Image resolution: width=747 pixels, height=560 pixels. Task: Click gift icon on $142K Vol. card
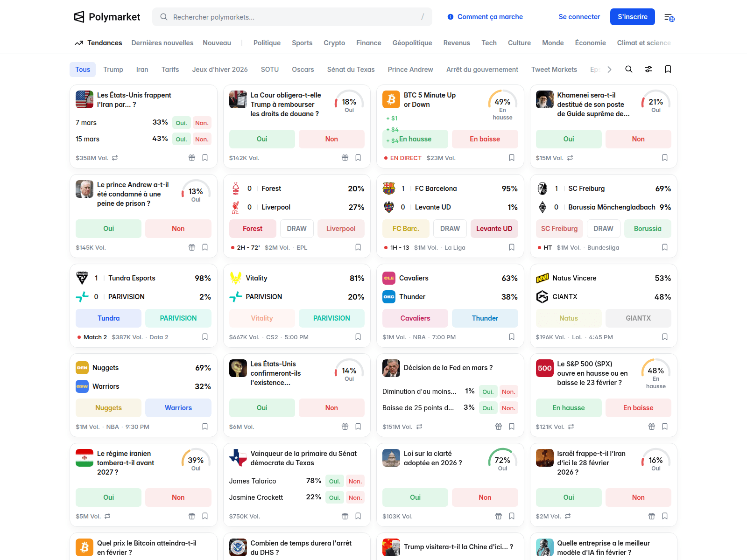click(x=345, y=158)
